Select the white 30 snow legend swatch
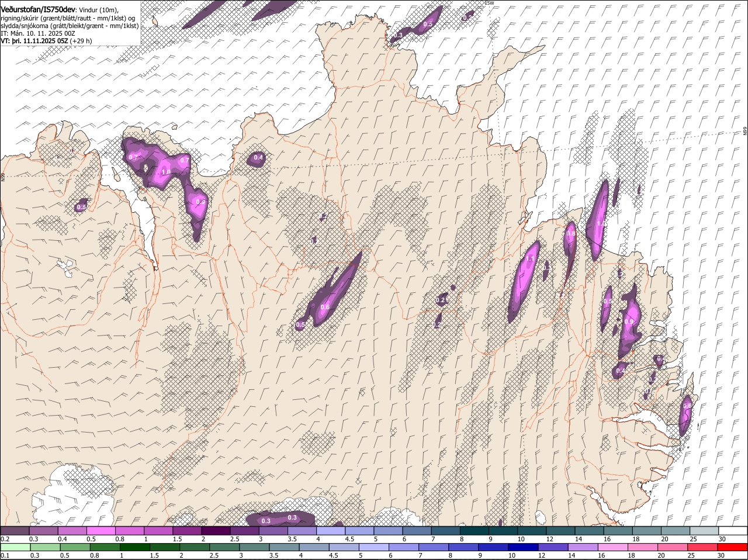 pyautogui.click(x=733, y=530)
